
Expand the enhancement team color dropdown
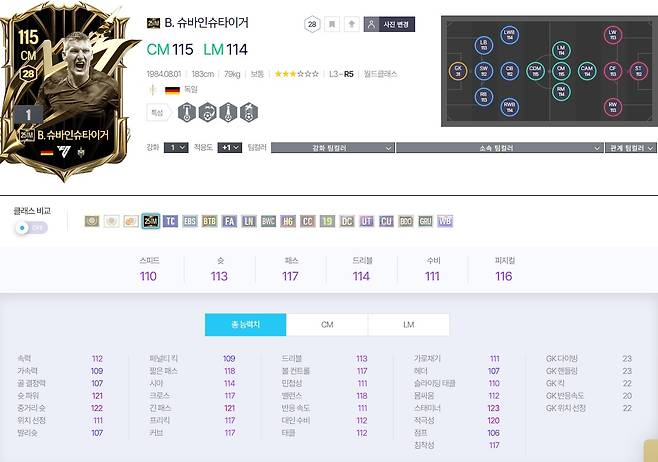point(332,148)
